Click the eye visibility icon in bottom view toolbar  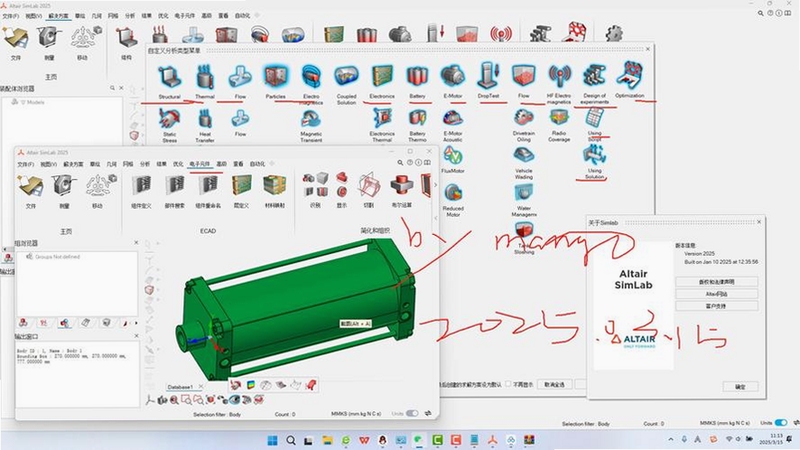point(234,399)
